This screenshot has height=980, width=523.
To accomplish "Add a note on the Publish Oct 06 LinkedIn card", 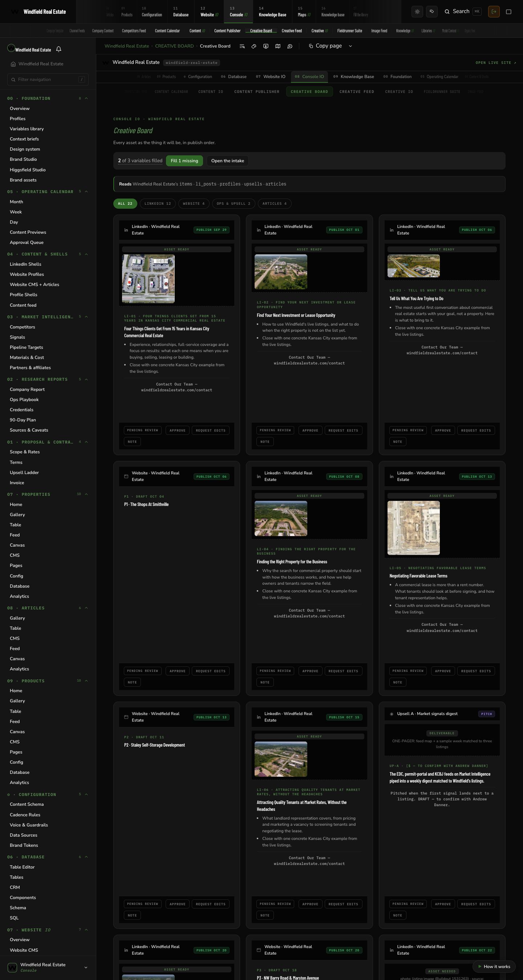I will pyautogui.click(x=397, y=442).
